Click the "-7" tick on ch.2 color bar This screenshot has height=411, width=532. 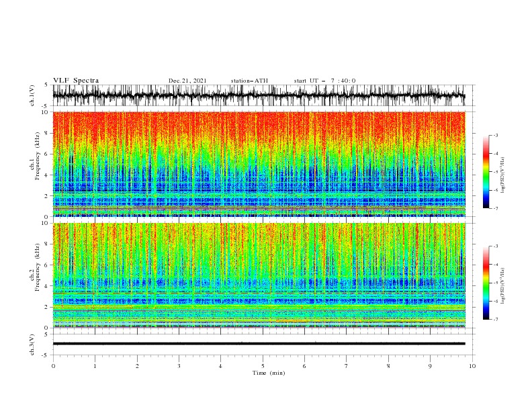495,320
